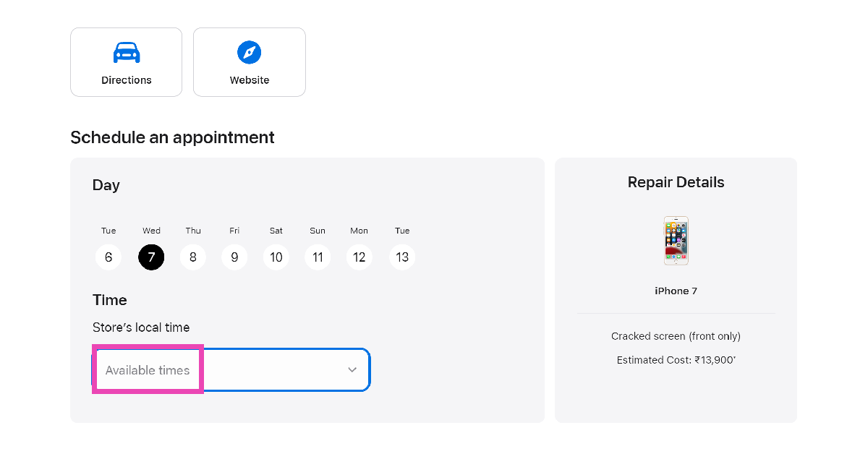Image resolution: width=868 pixels, height=454 pixels.
Task: Click the Repair Details heading
Action: pyautogui.click(x=676, y=182)
